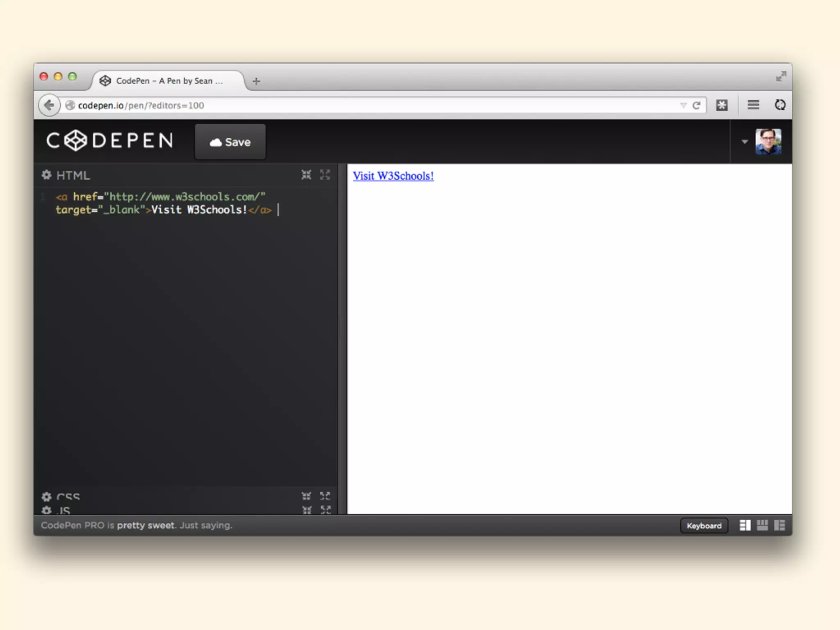Image resolution: width=840 pixels, height=630 pixels.
Task: Click the HTML panel title
Action: point(73,176)
